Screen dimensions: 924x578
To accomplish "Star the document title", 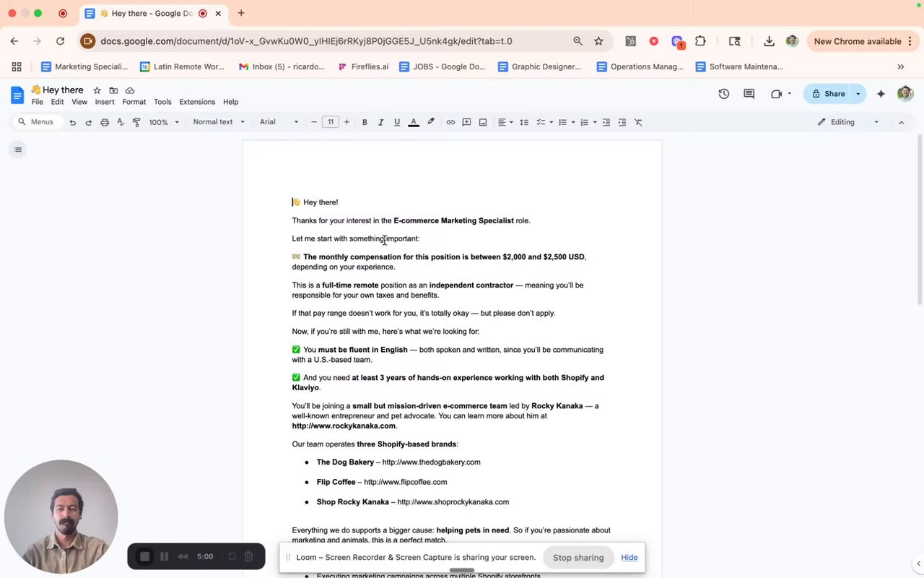I will tap(97, 90).
